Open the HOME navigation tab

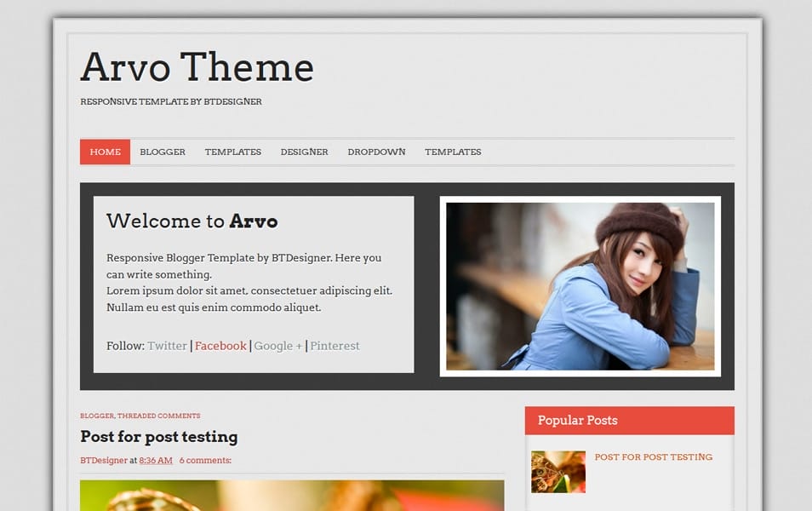(104, 152)
